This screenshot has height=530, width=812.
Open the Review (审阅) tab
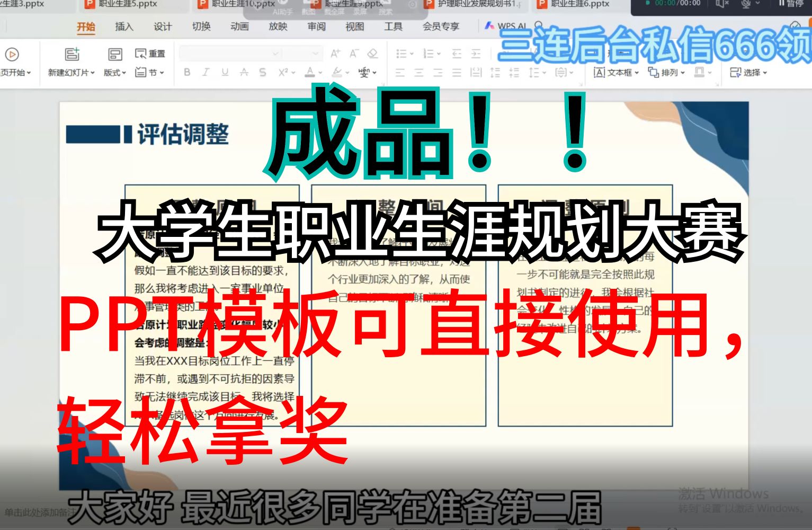[x=316, y=26]
